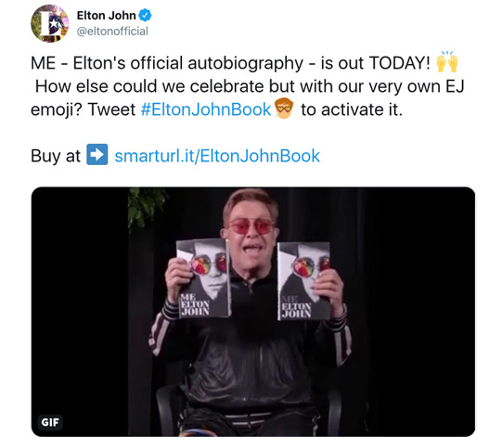Click the Elton John glasses emoji
The width and height of the screenshot is (502, 448).
pos(284,109)
